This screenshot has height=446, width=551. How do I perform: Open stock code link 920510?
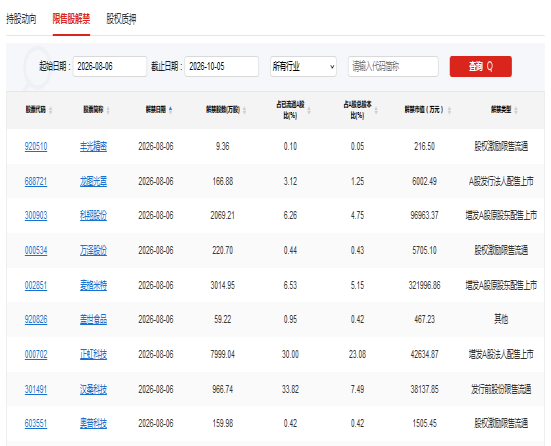click(36, 146)
